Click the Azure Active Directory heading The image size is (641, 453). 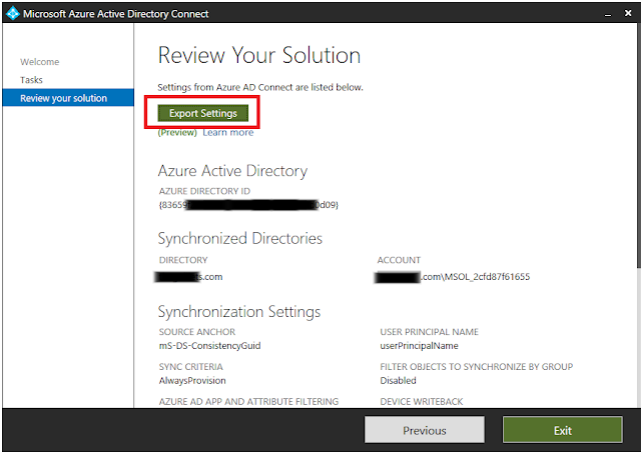pos(233,171)
